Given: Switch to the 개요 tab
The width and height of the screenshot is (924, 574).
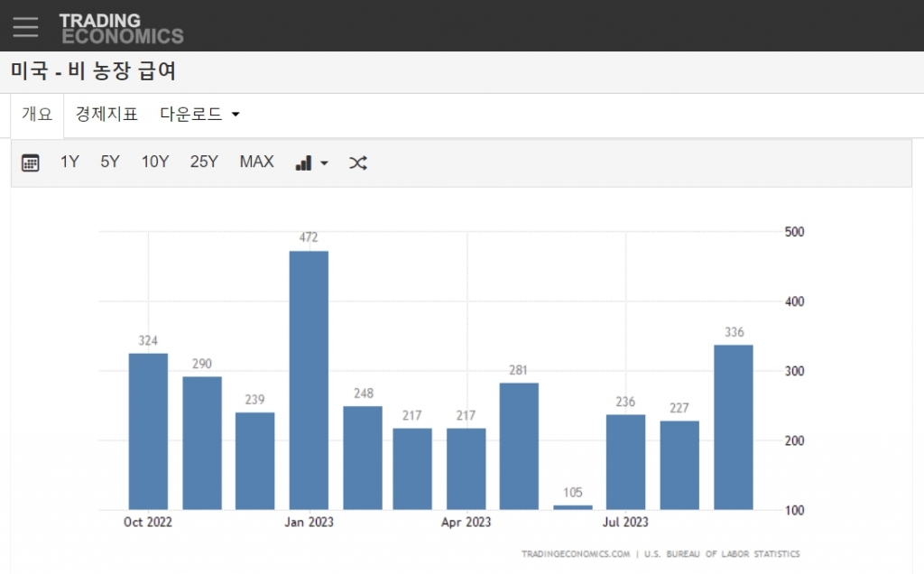Looking at the screenshot, I should point(37,115).
